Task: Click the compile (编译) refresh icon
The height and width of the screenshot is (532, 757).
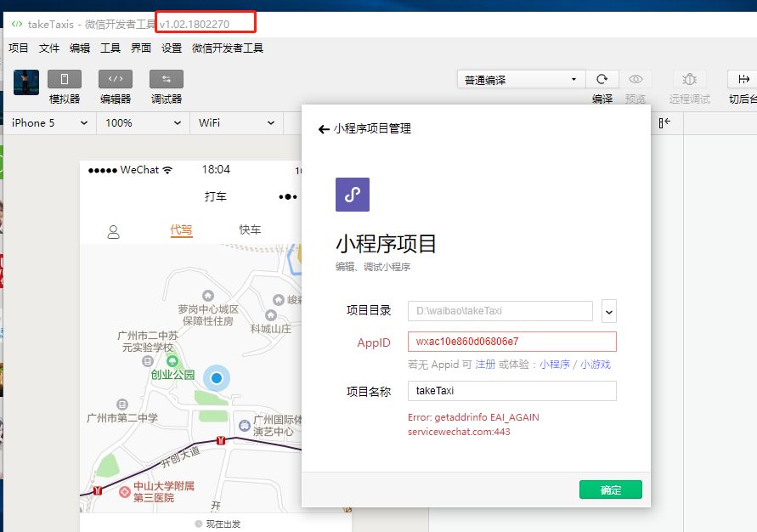Action: point(602,79)
